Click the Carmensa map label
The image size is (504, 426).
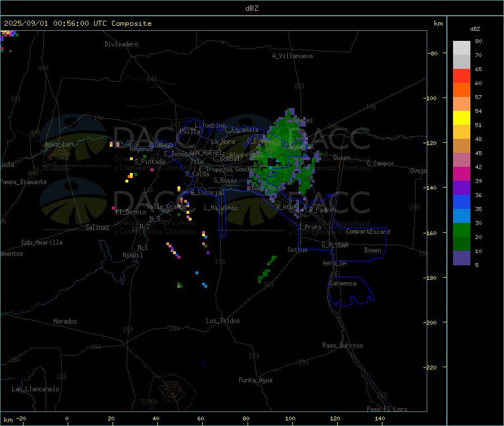click(x=343, y=283)
